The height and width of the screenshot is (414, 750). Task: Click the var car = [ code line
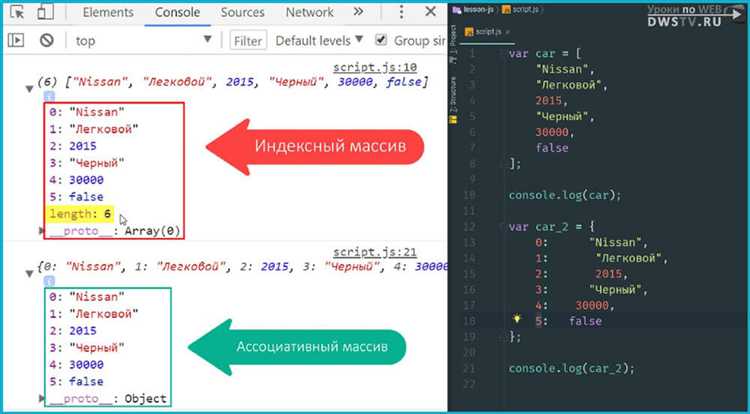pos(545,54)
